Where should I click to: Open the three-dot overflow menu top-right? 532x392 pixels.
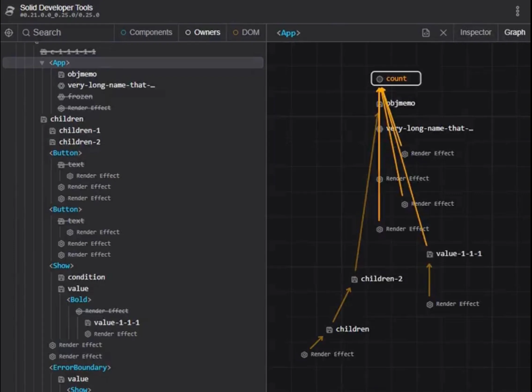click(x=517, y=11)
